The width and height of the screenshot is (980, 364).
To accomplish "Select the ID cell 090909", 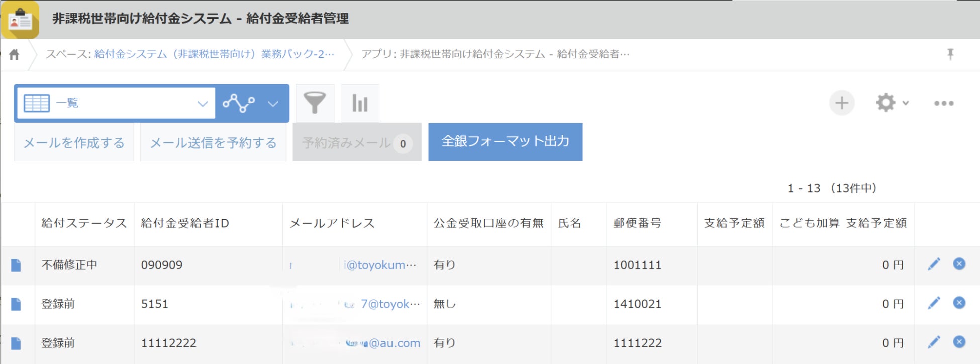I will point(162,265).
